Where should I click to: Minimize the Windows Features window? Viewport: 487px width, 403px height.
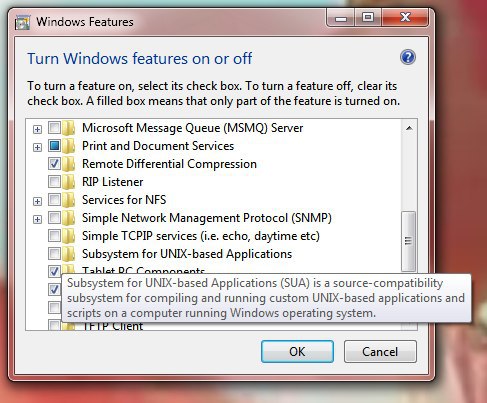[x=340, y=17]
